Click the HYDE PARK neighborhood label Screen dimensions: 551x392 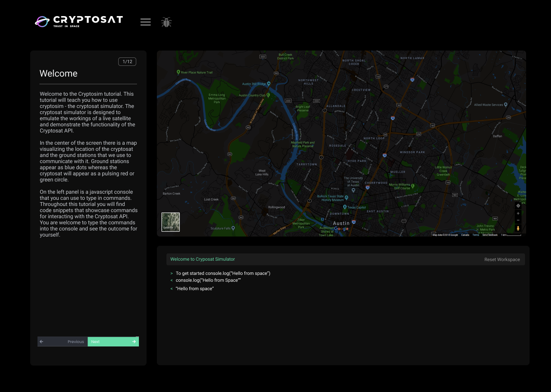(x=357, y=161)
